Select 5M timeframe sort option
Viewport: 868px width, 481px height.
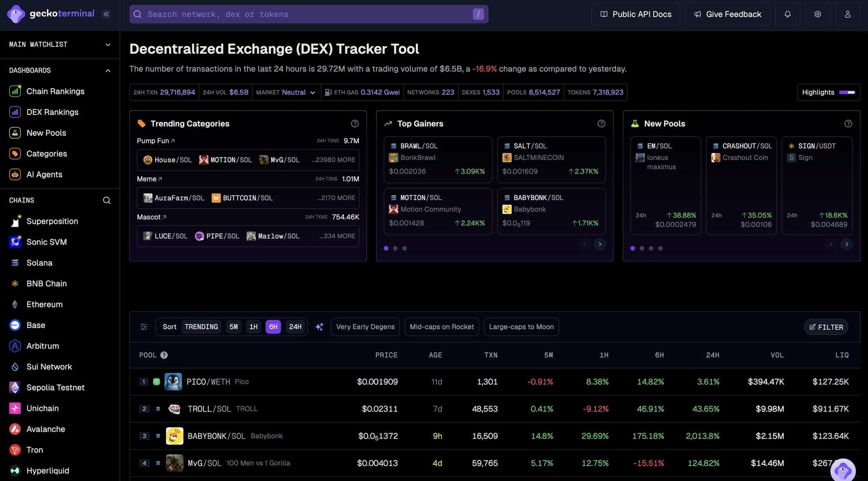[x=234, y=327]
